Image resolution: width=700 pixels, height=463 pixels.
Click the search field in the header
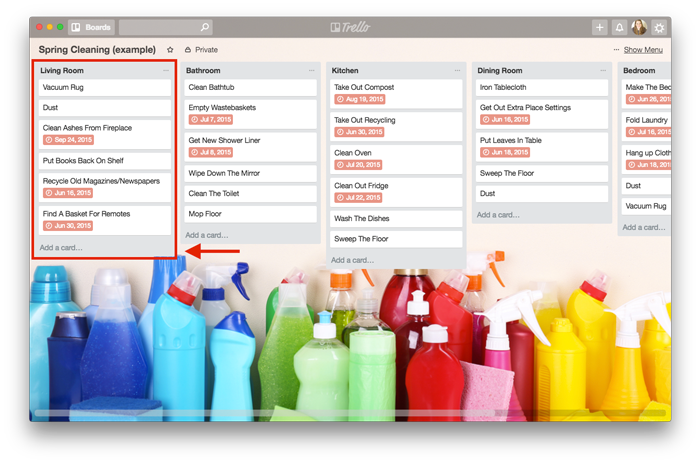click(166, 27)
